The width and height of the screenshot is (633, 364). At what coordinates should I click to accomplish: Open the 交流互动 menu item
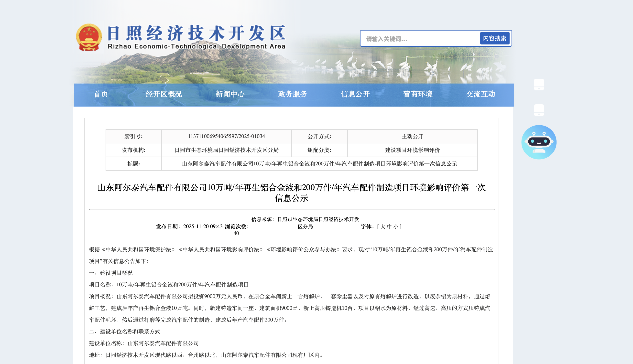[x=480, y=94]
